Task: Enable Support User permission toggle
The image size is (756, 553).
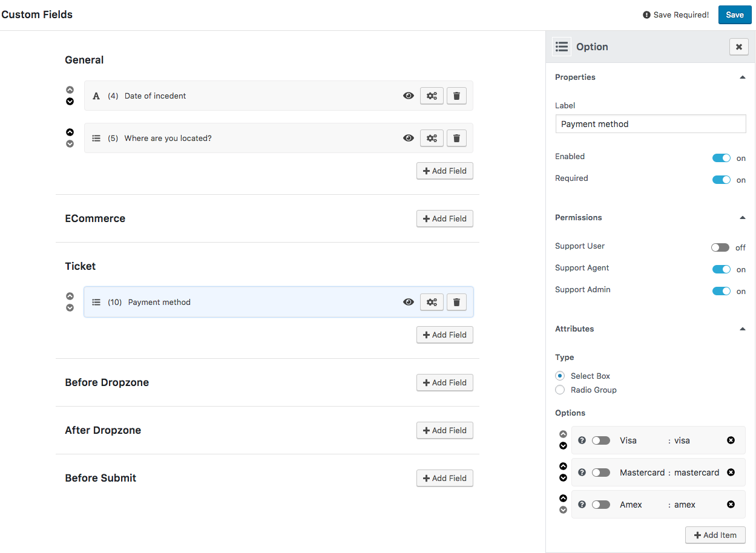Action: 720,247
